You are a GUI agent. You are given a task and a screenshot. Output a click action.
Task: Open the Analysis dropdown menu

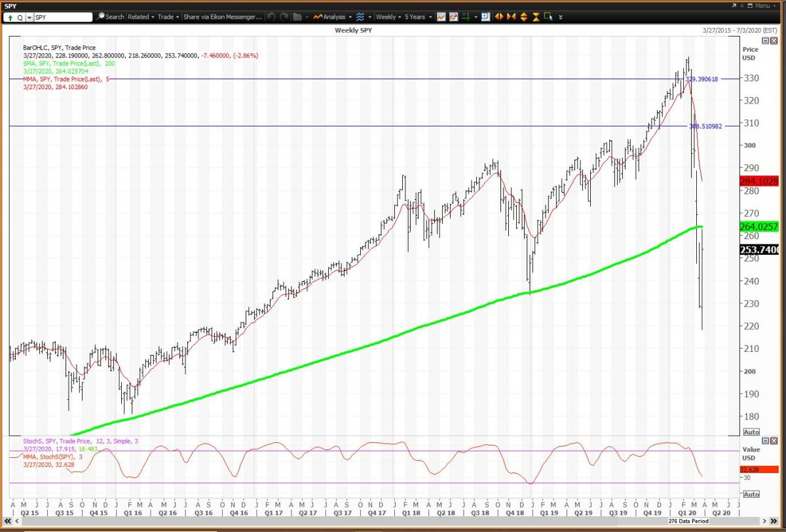point(333,17)
